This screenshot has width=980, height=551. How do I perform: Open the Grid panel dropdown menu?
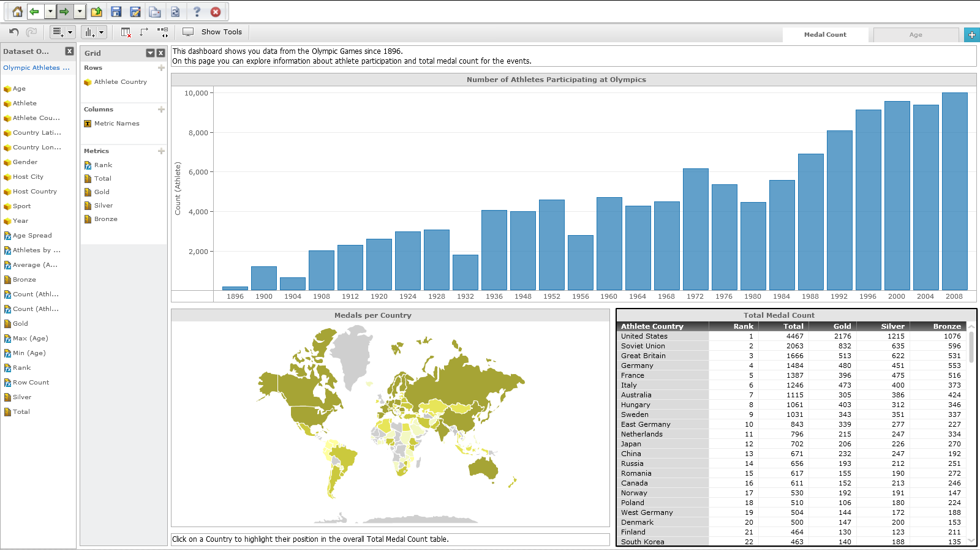coord(150,53)
